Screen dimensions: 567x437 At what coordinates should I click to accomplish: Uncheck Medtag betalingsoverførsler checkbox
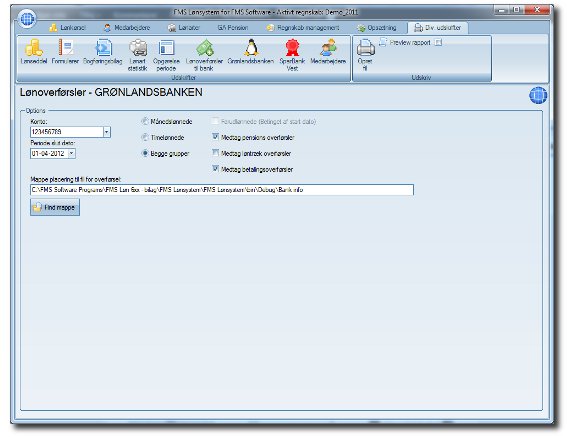(x=216, y=169)
